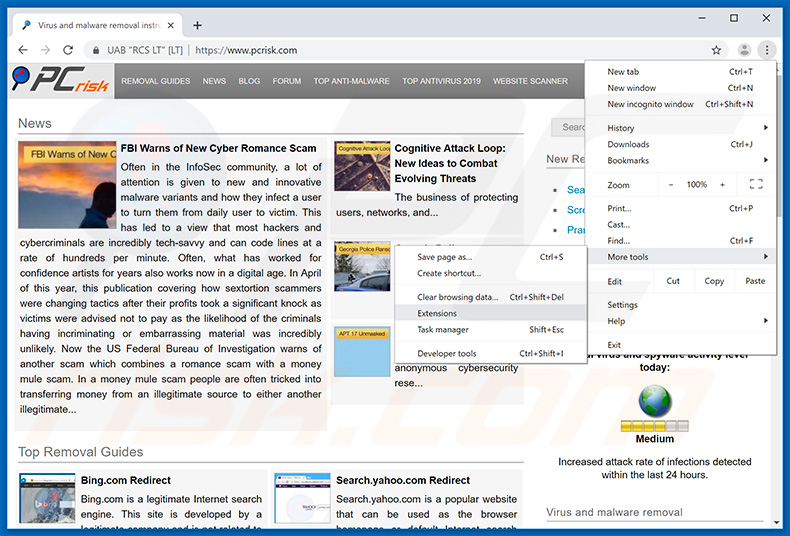Open Task manager from the submenu
Viewport: 790px width, 536px height.
pyautogui.click(x=490, y=329)
